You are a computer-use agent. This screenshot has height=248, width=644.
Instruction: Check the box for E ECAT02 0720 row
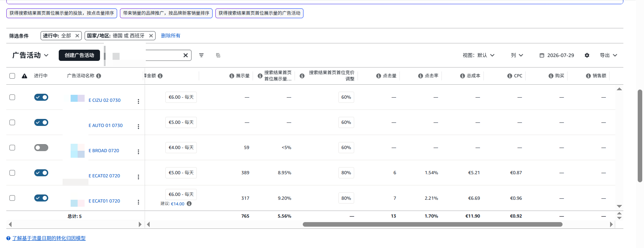(12, 173)
